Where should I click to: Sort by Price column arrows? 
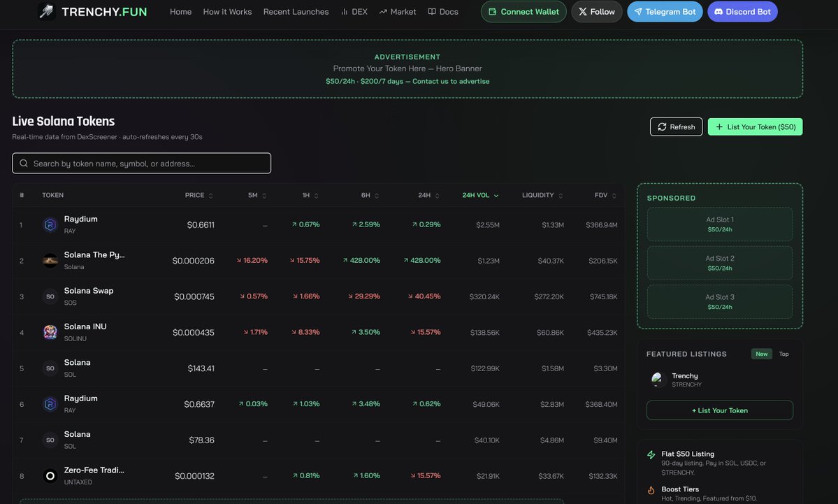(210, 196)
